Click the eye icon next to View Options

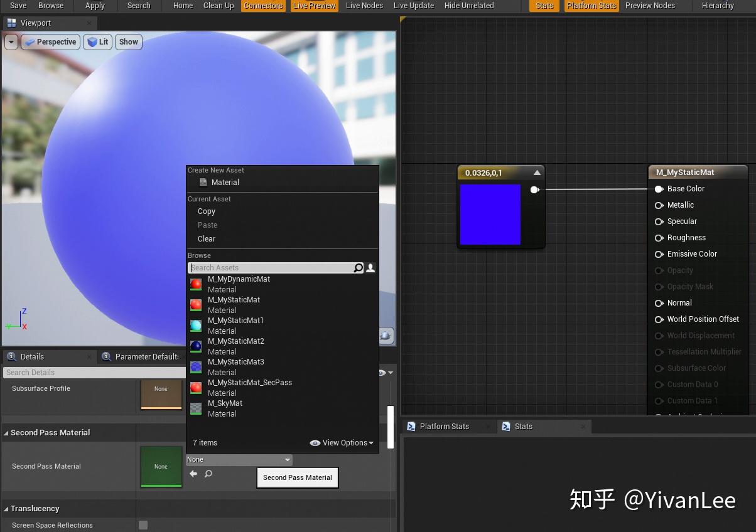tap(315, 443)
